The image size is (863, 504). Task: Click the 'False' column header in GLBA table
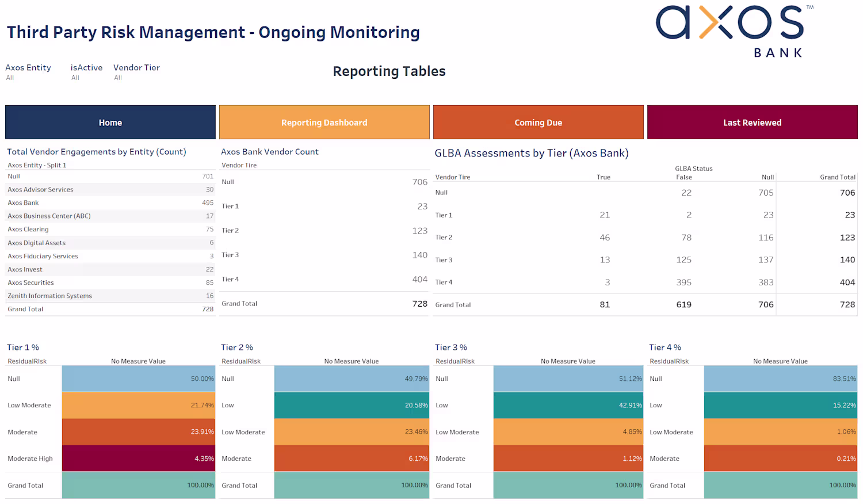point(684,177)
